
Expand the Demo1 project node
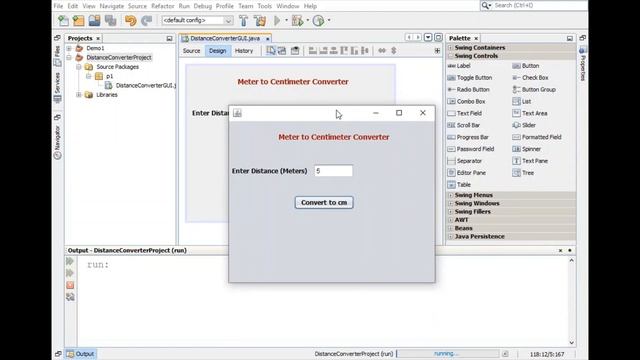click(x=69, y=48)
